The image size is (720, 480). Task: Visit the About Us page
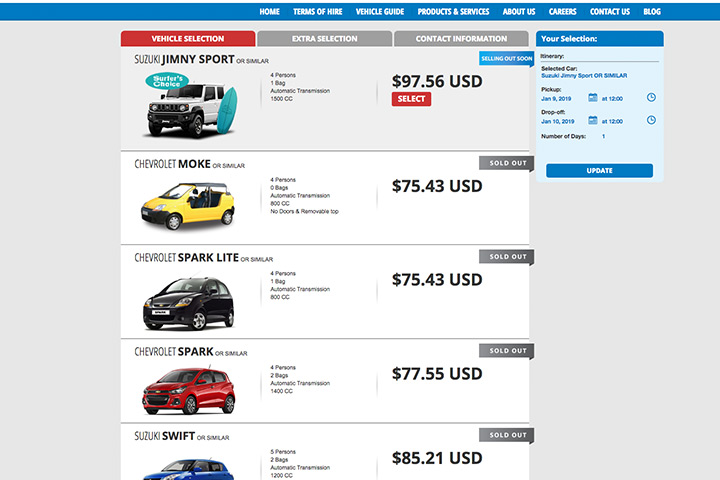coord(519,12)
